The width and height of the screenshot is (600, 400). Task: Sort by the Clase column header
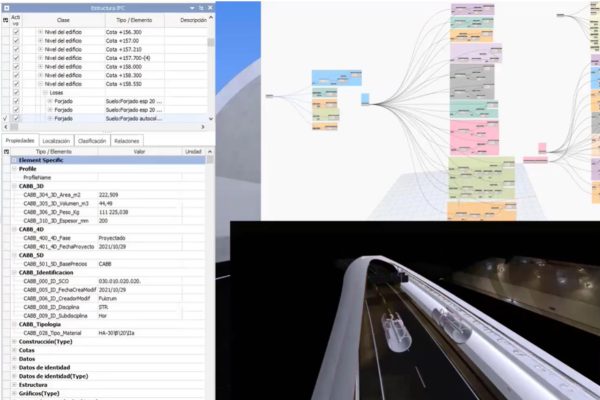[x=63, y=20]
